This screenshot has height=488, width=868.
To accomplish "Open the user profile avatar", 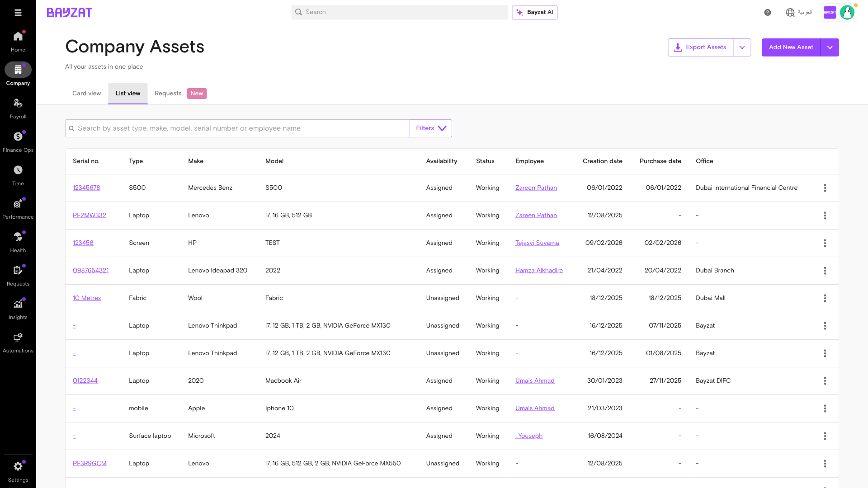I will point(847,13).
